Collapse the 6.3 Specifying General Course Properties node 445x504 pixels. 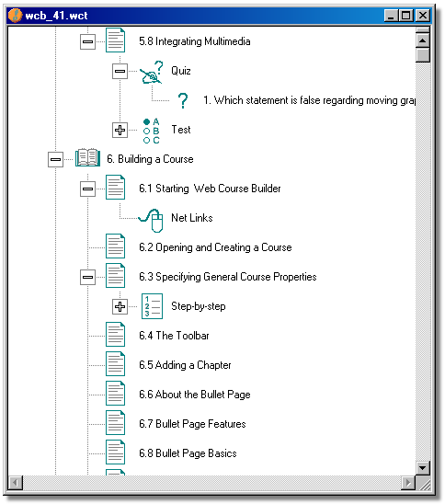click(87, 277)
